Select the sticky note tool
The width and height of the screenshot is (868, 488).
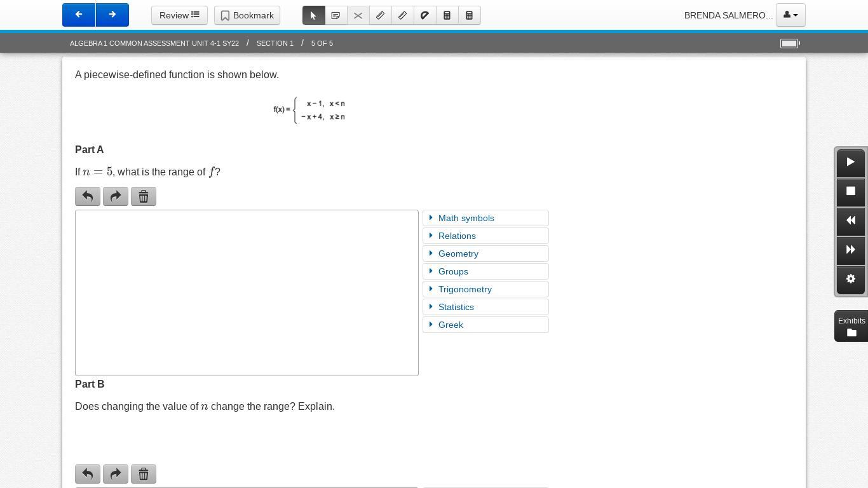point(336,15)
